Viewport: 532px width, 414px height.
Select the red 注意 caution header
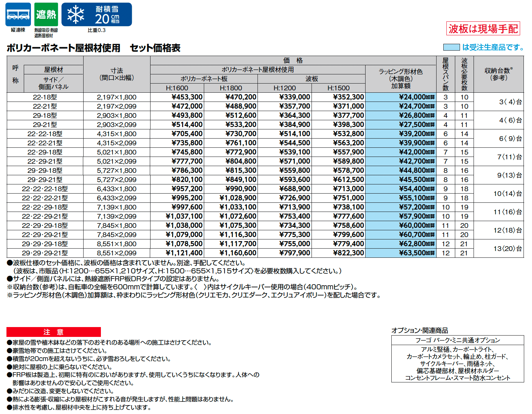pos(53,332)
